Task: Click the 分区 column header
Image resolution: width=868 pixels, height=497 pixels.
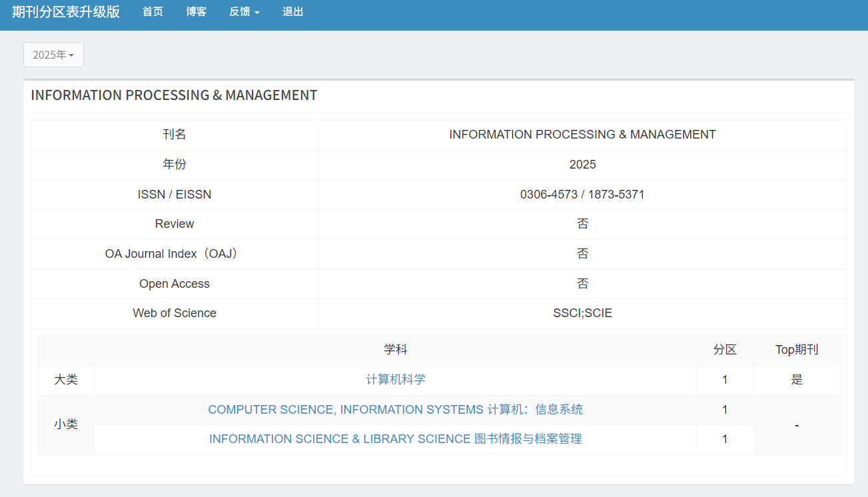Action: pos(725,350)
